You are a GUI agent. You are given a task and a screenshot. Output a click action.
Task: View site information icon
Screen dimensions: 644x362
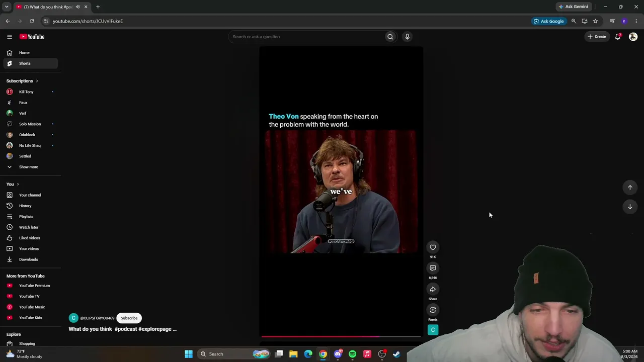pos(46,21)
